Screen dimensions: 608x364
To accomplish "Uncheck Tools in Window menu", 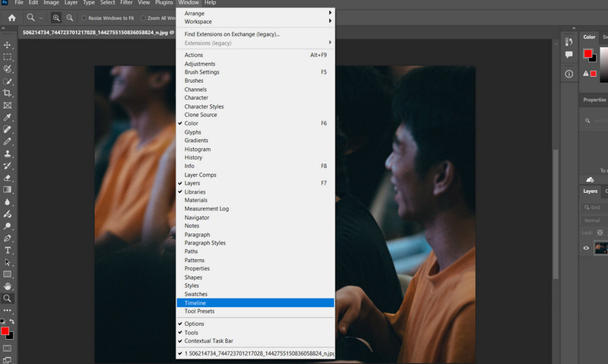I will pos(255,333).
